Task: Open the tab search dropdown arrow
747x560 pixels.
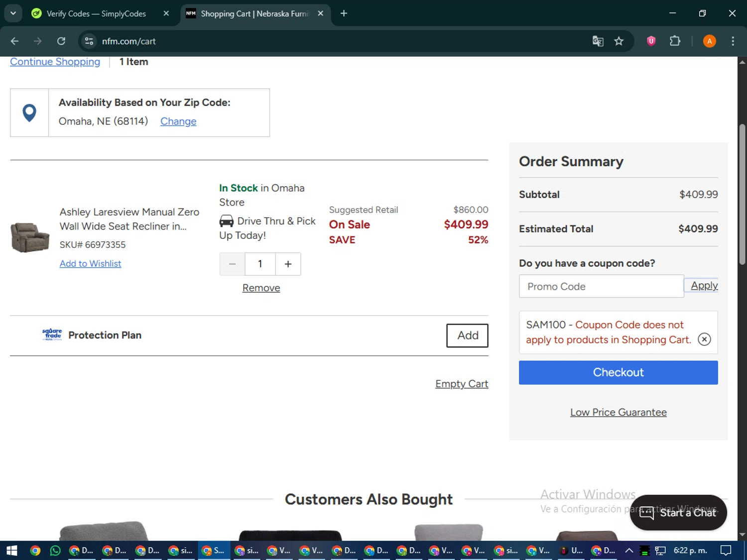Action: (13, 13)
